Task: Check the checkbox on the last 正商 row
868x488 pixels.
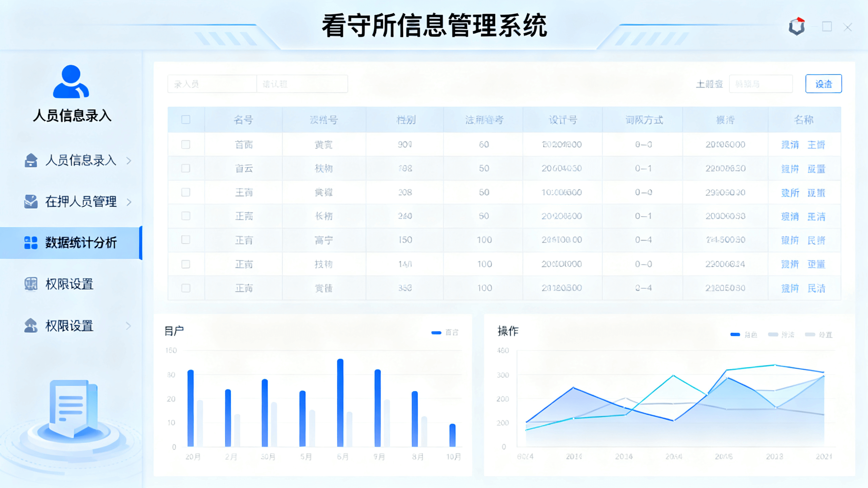Action: pyautogui.click(x=186, y=288)
